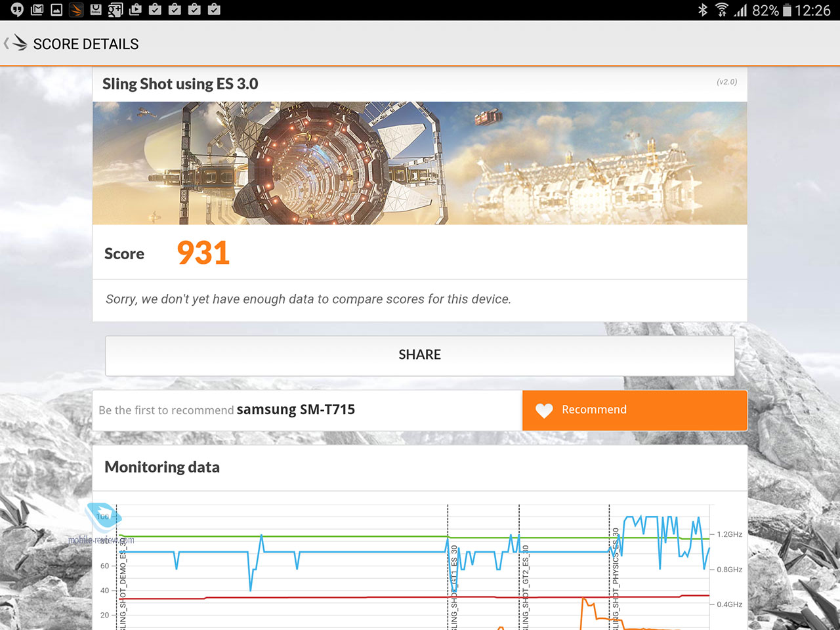
Task: Share the Sling Shot score
Action: coord(420,355)
